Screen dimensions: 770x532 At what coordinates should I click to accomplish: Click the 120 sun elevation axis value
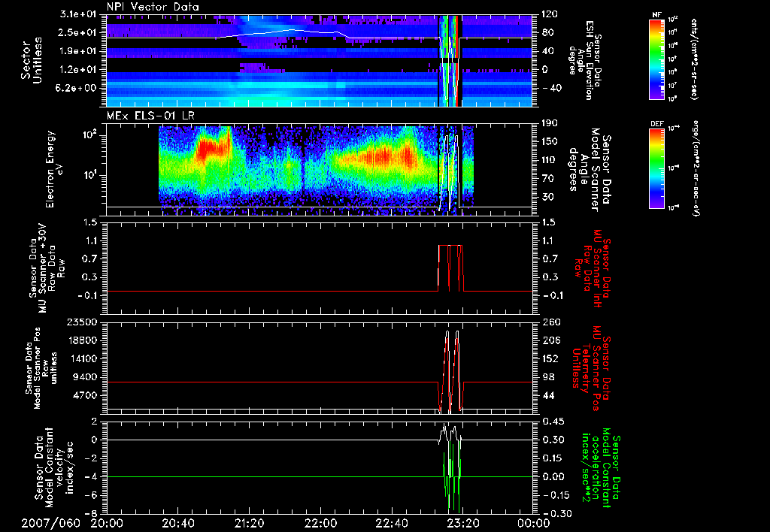pos(550,14)
